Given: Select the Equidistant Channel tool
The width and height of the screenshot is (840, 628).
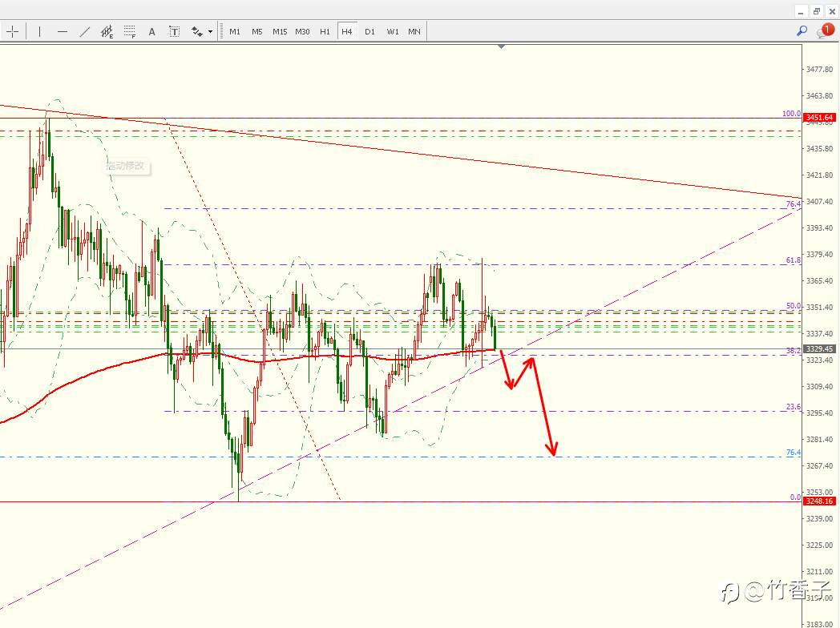Looking at the screenshot, I should (x=107, y=31).
